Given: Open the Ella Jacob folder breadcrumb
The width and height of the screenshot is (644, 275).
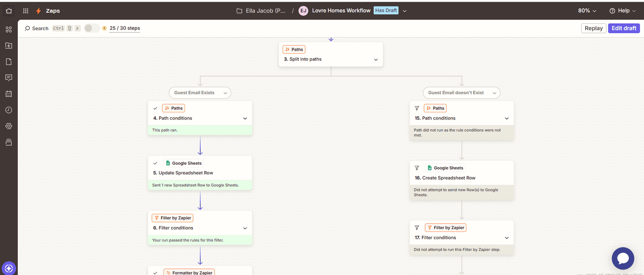Looking at the screenshot, I should (261, 11).
